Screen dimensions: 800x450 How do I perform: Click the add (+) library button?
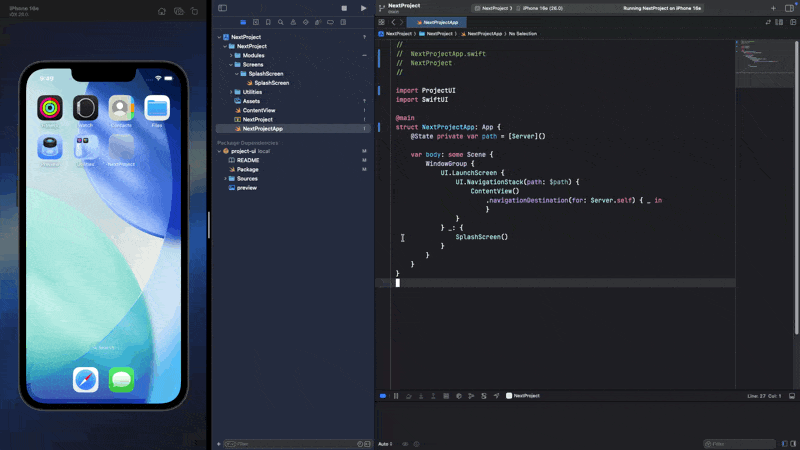pyautogui.click(x=773, y=8)
